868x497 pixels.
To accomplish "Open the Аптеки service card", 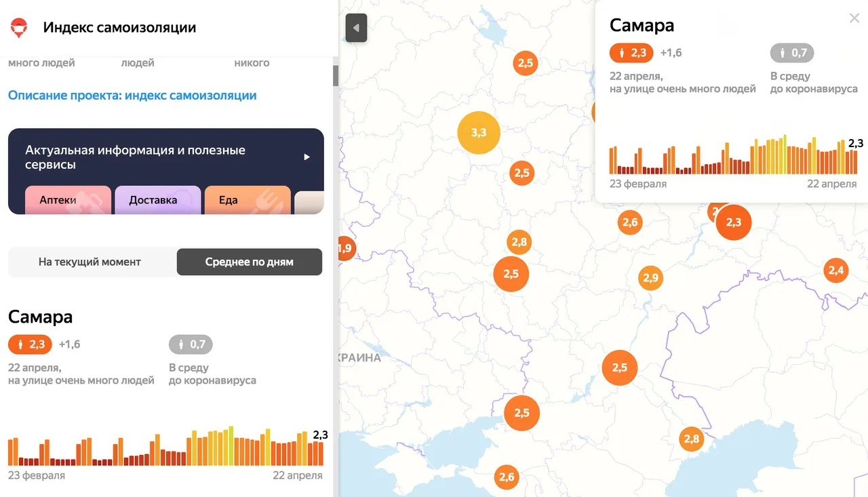I will pos(68,200).
